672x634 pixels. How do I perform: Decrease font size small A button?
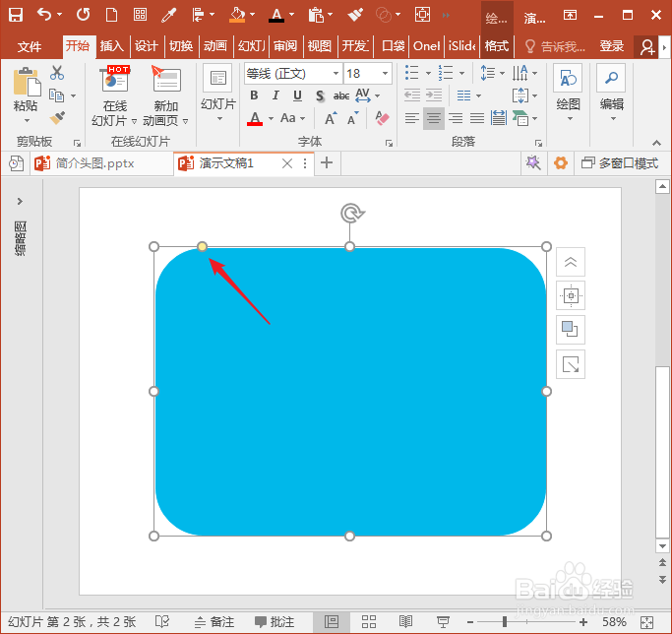(x=352, y=118)
